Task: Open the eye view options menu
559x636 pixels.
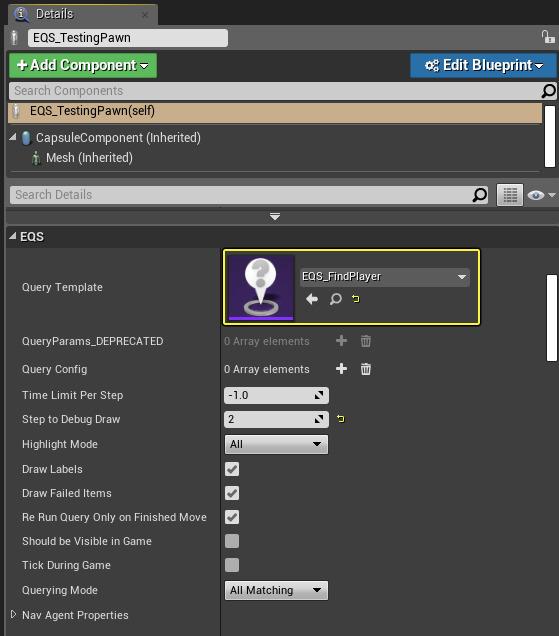Action: (541, 195)
